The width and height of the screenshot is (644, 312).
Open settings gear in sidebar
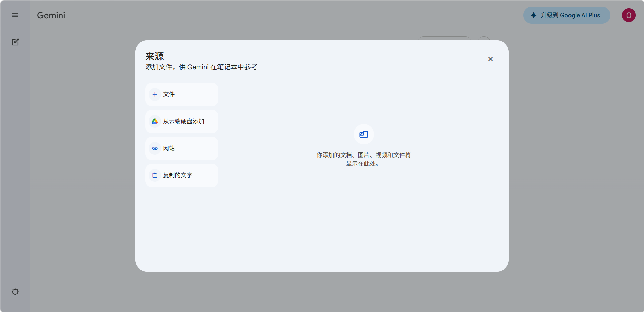pos(15,292)
